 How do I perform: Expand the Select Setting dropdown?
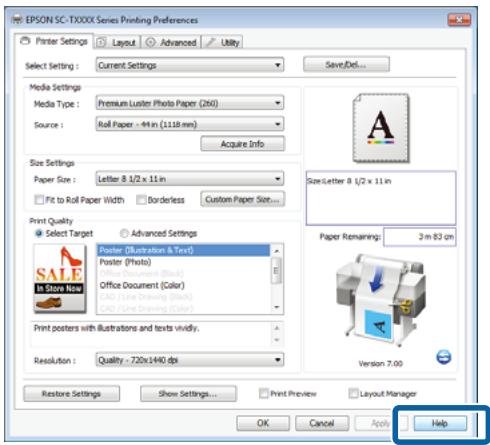190,65
